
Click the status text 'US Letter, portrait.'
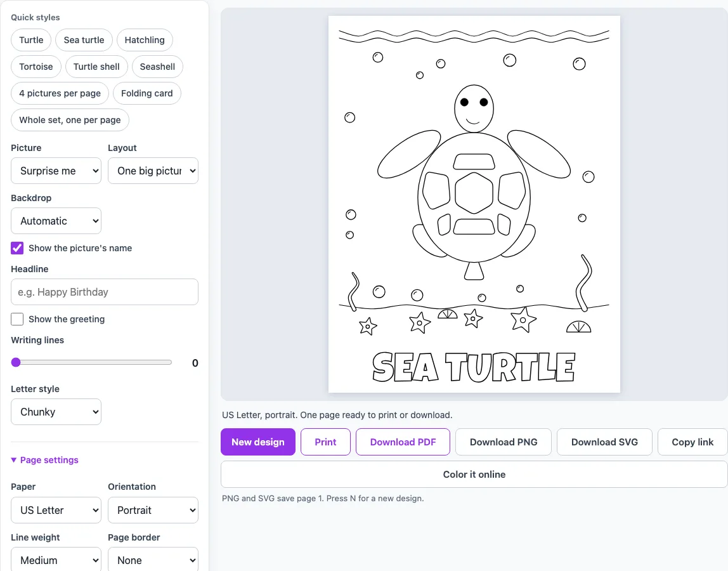tap(259, 415)
